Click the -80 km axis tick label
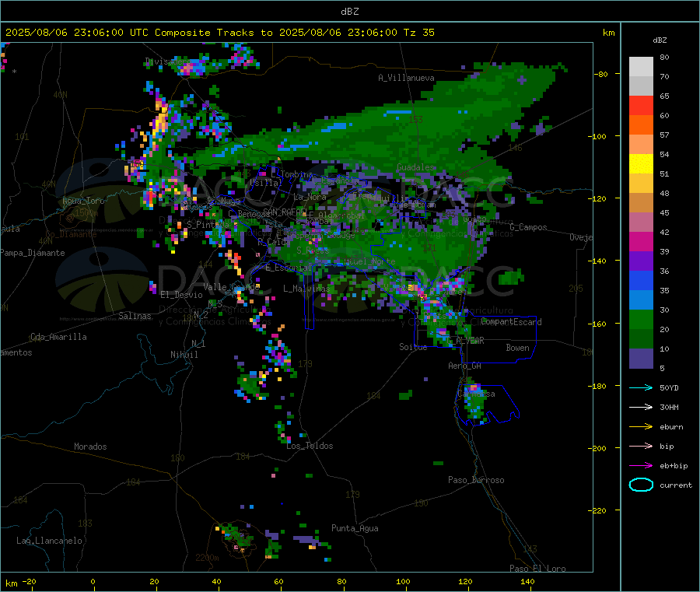 (x=600, y=74)
